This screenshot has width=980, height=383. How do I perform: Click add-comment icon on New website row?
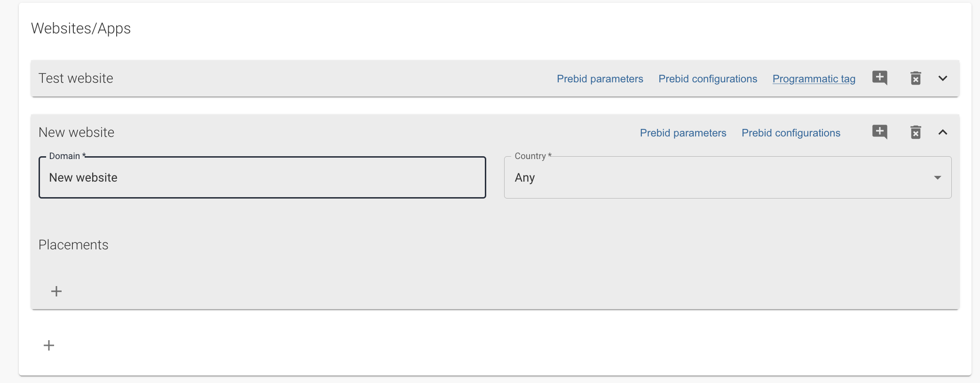(x=880, y=132)
